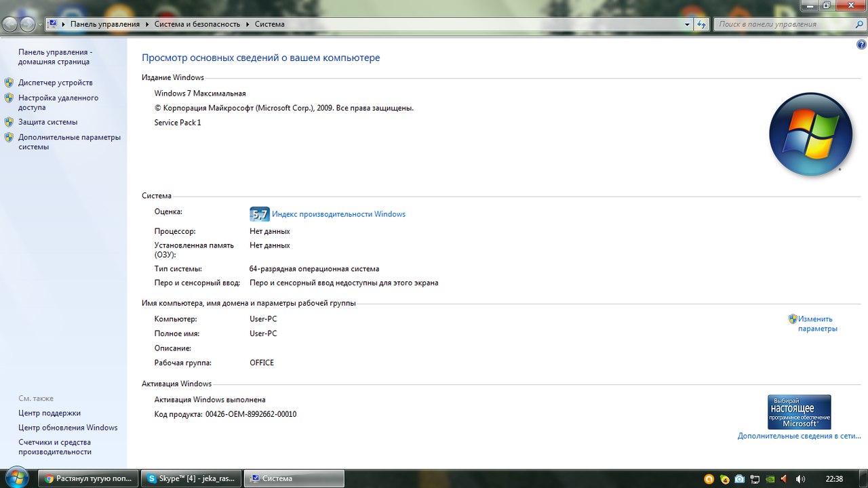Open 'Панель управления' breadcrumb in address bar

coord(104,24)
